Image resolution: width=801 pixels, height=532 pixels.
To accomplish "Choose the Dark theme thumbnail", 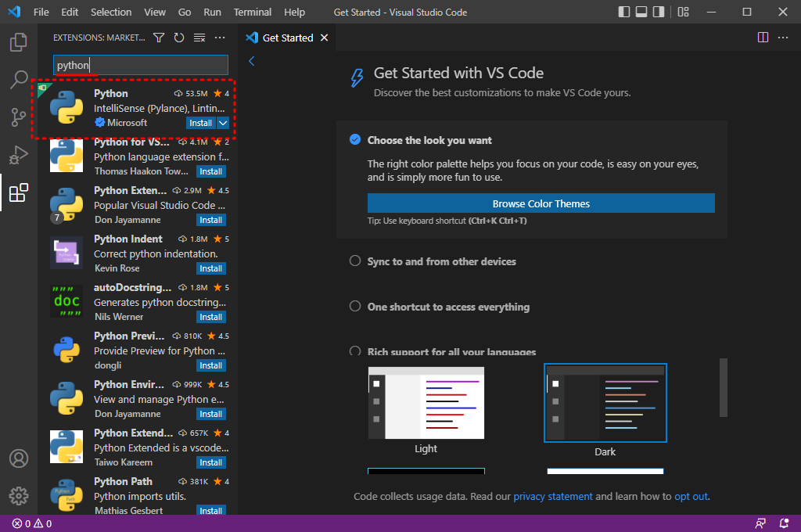I will 605,403.
